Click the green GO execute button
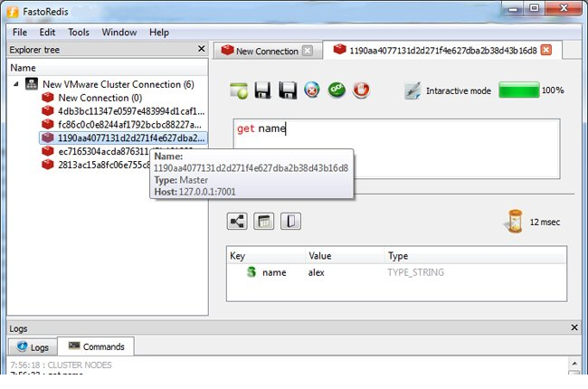This screenshot has height=389, width=588. (337, 90)
